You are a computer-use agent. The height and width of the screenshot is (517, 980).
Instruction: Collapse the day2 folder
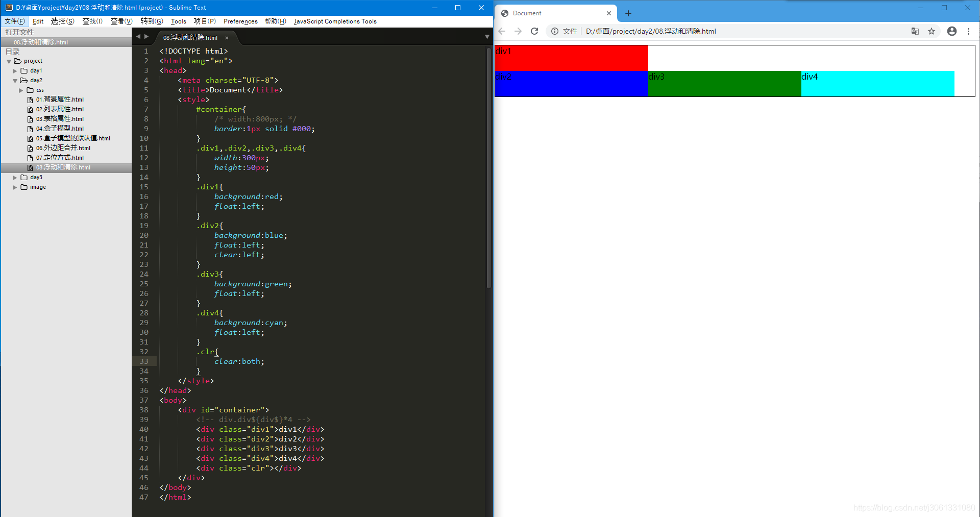pos(15,81)
